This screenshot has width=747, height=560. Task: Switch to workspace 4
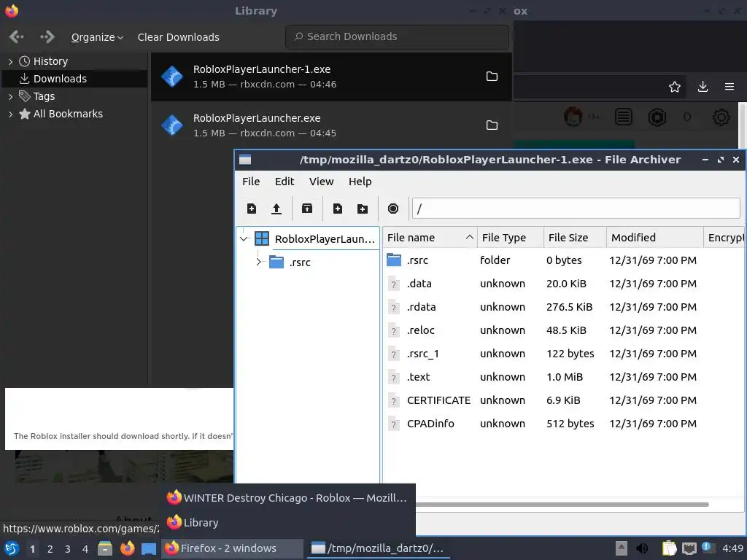pyautogui.click(x=85, y=549)
